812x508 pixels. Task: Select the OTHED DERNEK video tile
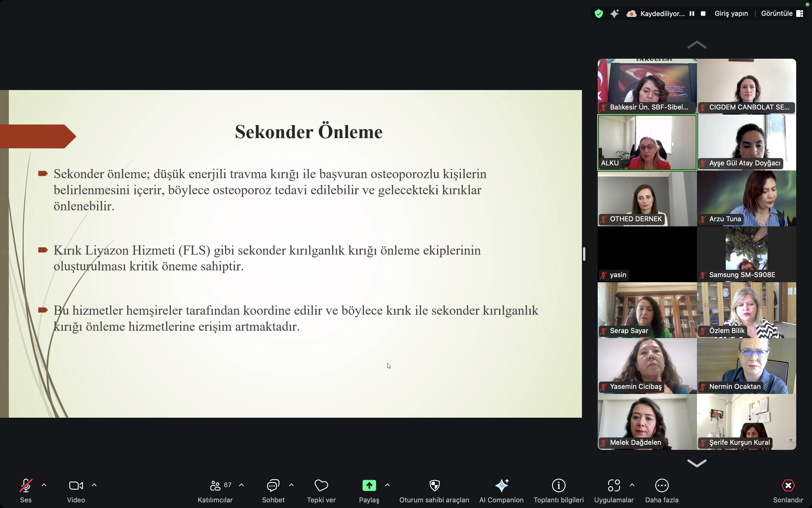(647, 198)
